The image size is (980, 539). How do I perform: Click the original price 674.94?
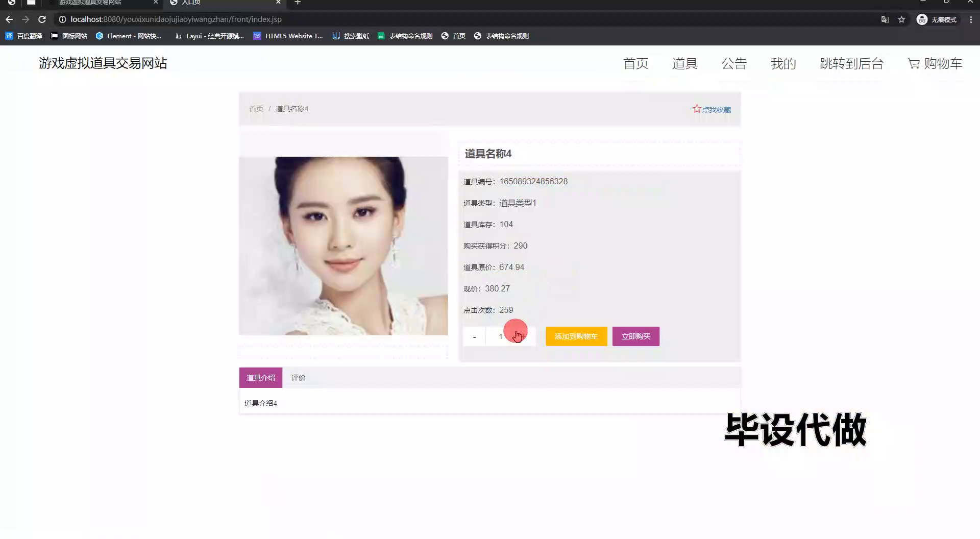click(x=512, y=267)
